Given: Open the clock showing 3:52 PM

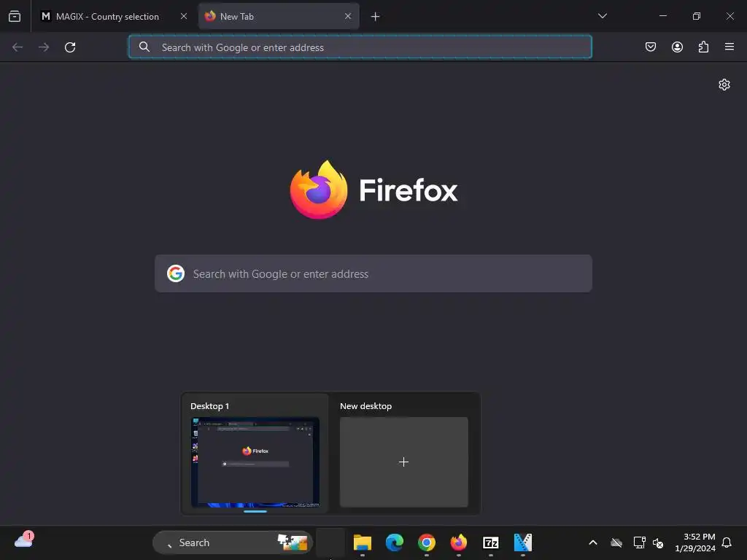Looking at the screenshot, I should pos(695,542).
